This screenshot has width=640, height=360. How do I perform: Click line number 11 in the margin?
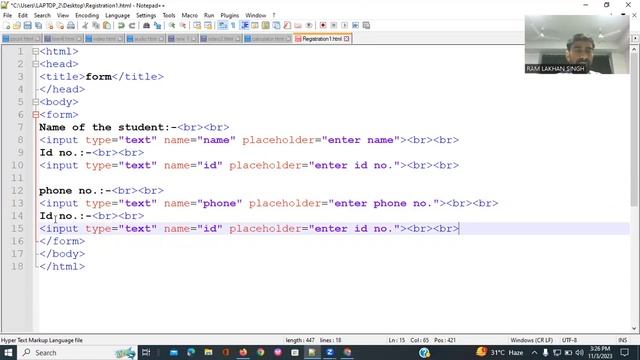(x=17, y=178)
